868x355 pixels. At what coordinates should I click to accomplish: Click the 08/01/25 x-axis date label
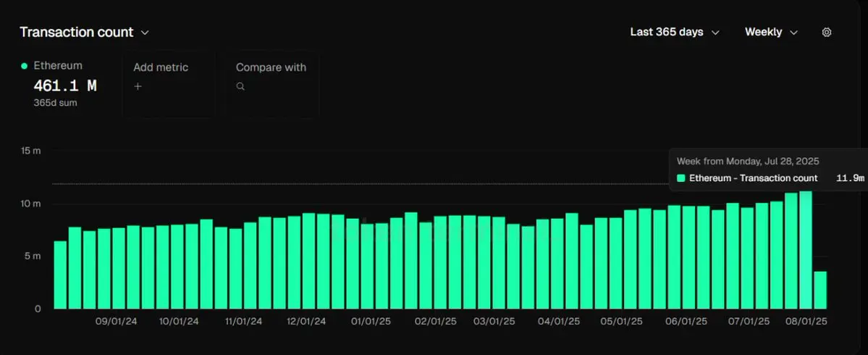[806, 322]
